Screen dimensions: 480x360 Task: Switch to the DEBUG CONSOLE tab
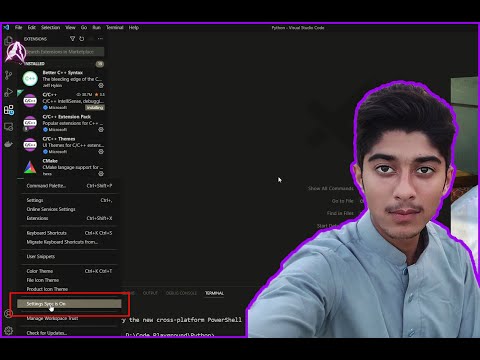[x=181, y=293]
